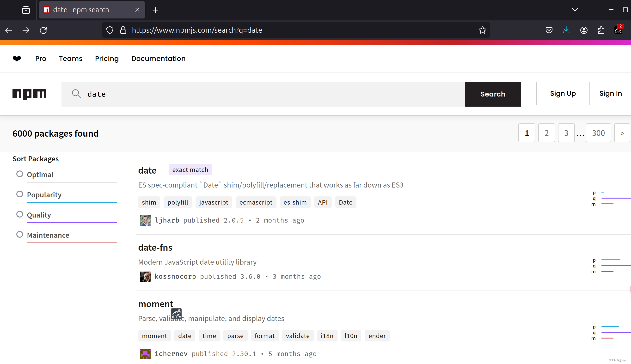Select Maintenance sort radio button

point(19,235)
